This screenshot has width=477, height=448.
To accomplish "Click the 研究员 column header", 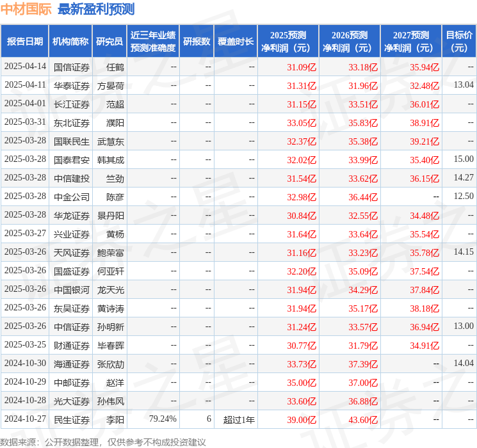I will coord(109,41).
